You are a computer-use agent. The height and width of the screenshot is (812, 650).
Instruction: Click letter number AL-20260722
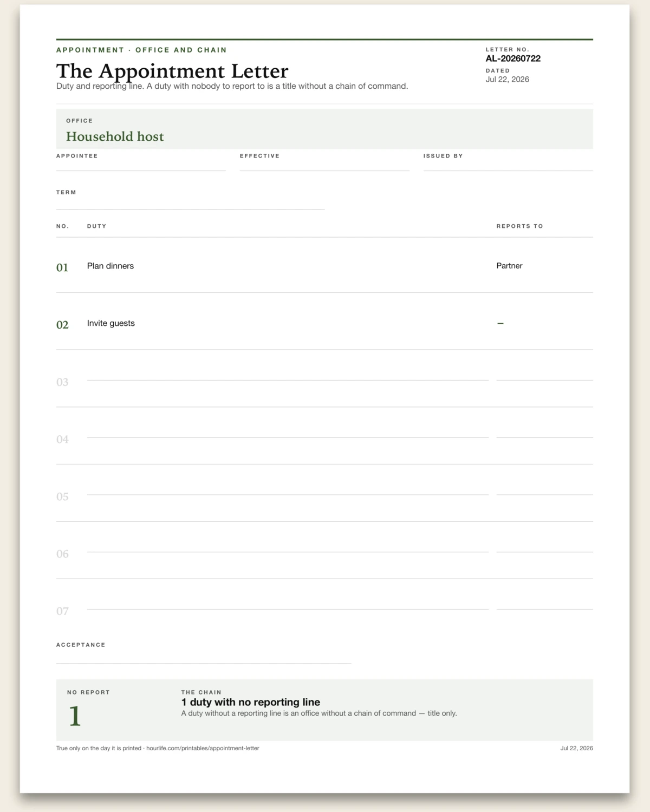[x=513, y=58]
